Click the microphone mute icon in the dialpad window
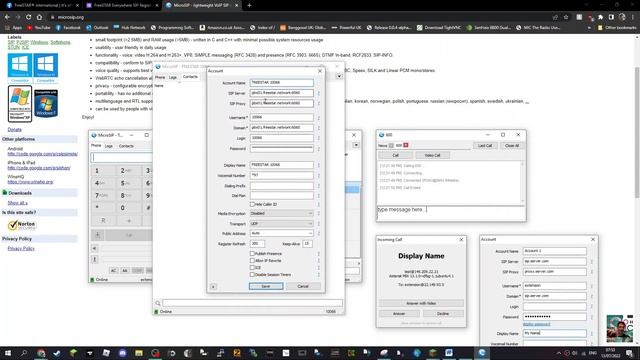640x360 pixels. click(x=94, y=259)
